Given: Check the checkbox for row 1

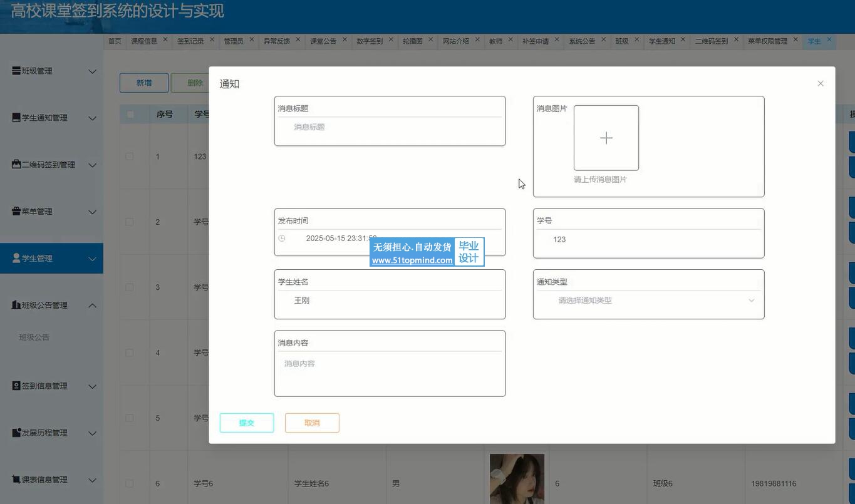Looking at the screenshot, I should click(x=130, y=157).
